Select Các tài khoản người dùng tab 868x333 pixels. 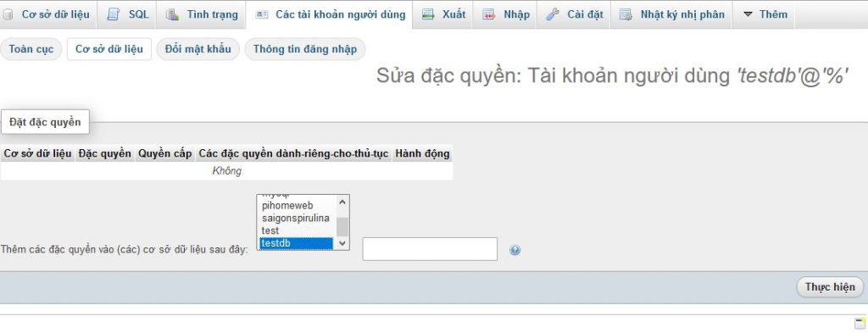point(330,14)
